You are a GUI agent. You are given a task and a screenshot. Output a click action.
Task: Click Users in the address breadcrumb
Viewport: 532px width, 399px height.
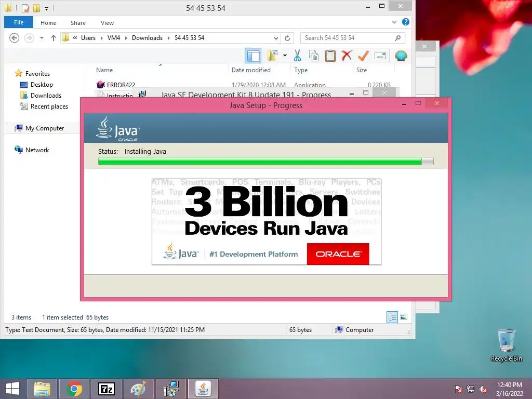point(88,37)
